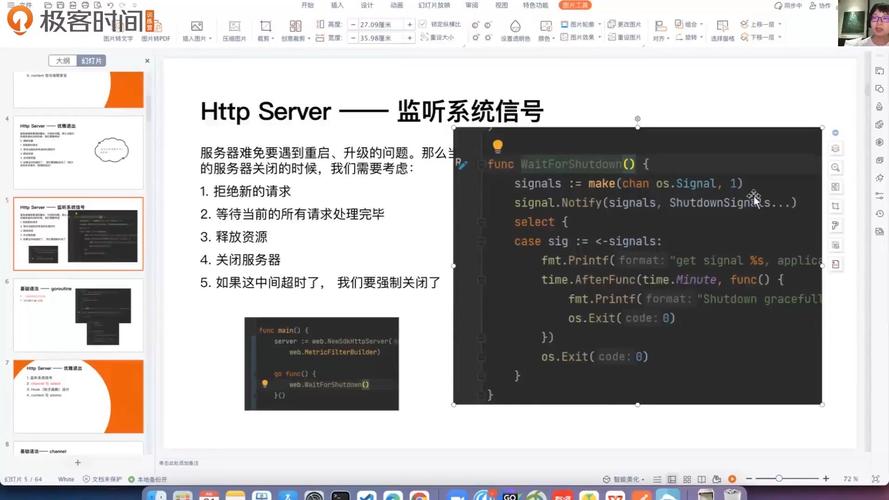
Task: Open the Insert Picture dropdown arrow
Action: [x=210, y=39]
